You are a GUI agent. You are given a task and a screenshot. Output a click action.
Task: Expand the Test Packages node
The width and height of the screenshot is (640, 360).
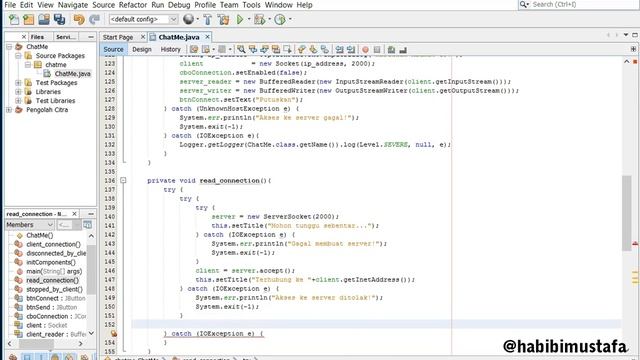pyautogui.click(x=18, y=83)
